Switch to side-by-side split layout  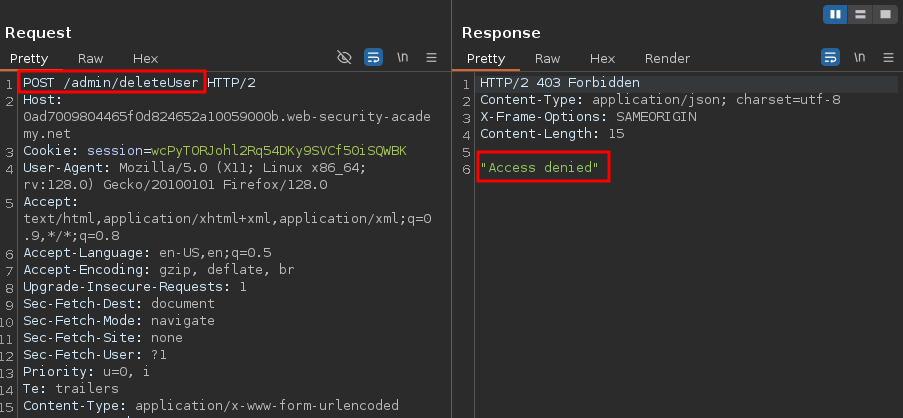coord(836,14)
